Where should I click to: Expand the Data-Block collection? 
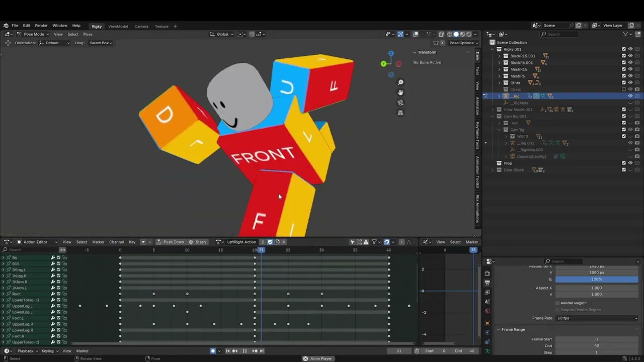(x=493, y=170)
